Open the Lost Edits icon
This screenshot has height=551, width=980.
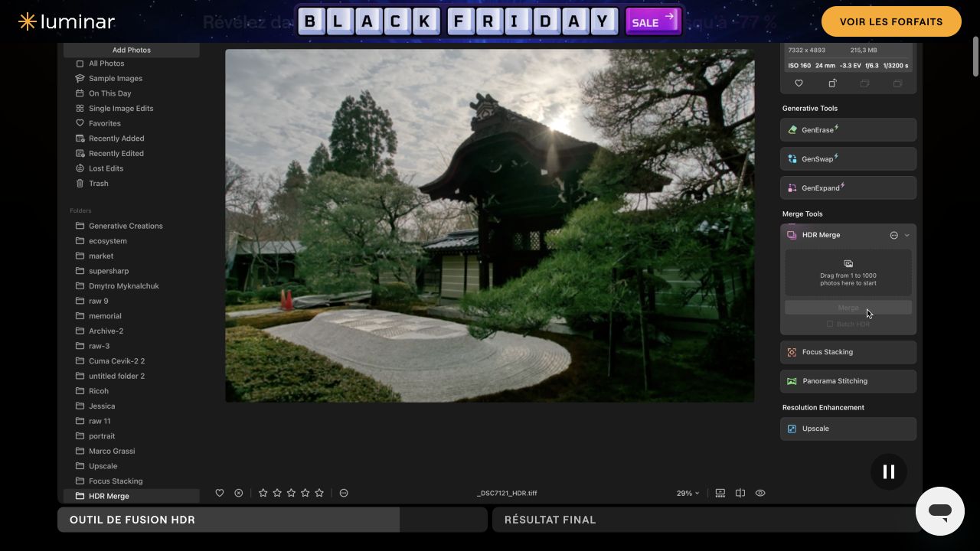pos(80,168)
